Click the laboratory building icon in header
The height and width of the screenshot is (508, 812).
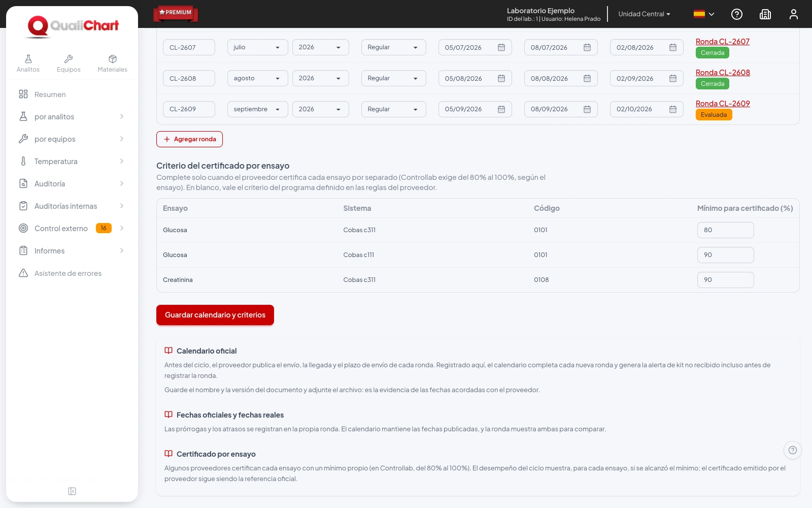point(765,14)
